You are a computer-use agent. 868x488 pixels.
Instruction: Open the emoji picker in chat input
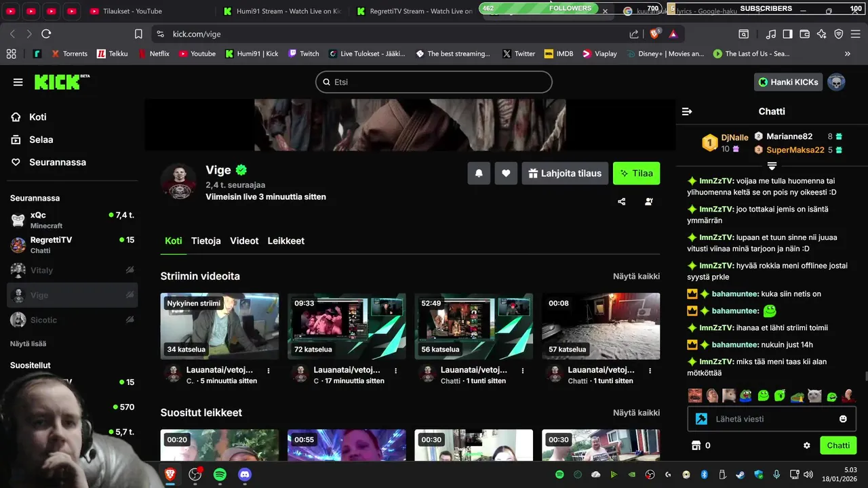843,419
